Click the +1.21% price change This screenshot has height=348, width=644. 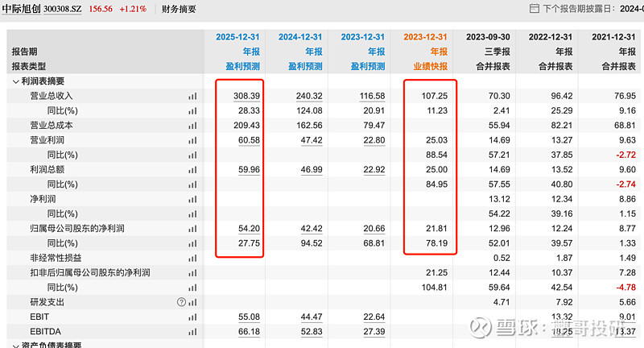[133, 9]
